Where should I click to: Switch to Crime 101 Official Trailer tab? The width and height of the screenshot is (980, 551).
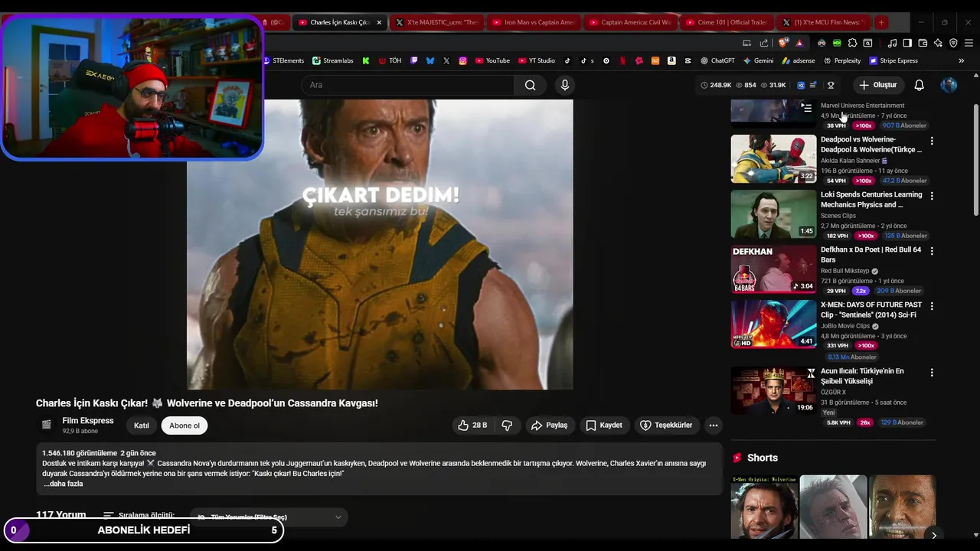tap(726, 22)
